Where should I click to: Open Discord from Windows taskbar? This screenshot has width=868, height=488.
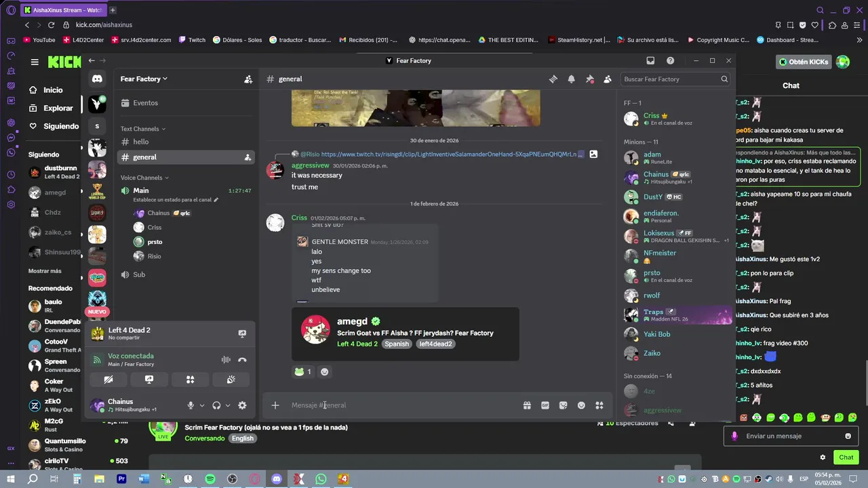277,479
